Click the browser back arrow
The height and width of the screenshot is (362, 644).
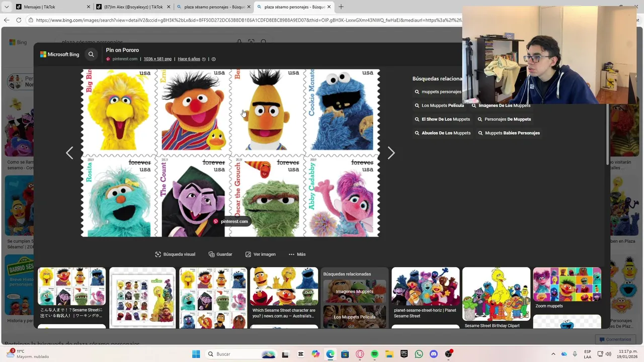pos(7,20)
